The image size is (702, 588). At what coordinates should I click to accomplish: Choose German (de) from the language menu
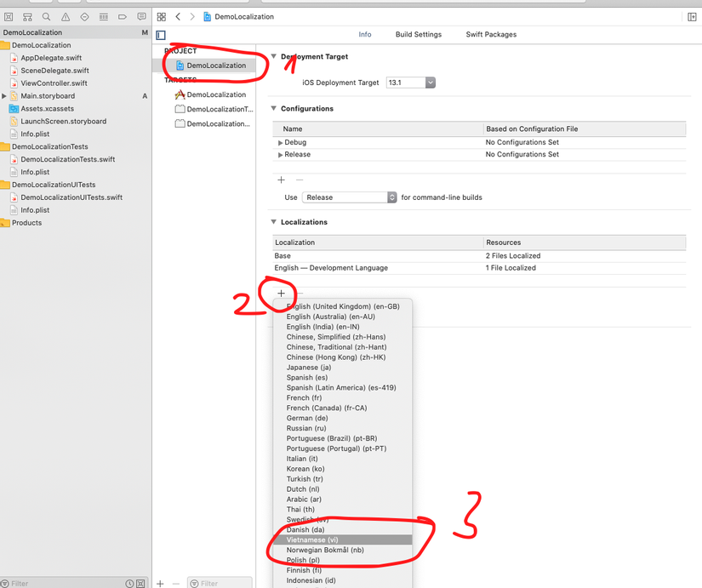[x=343, y=418]
